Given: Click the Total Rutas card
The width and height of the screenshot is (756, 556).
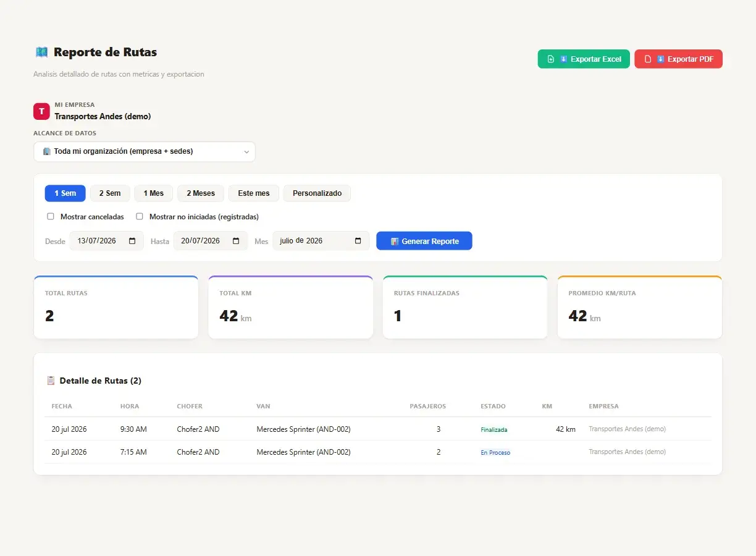Looking at the screenshot, I should pos(116,307).
